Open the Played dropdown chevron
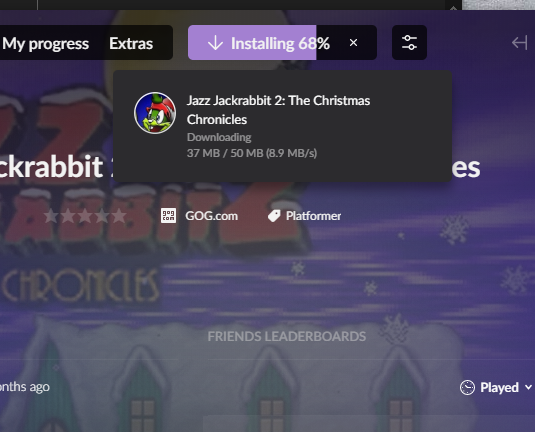This screenshot has width=535, height=432. coord(528,387)
